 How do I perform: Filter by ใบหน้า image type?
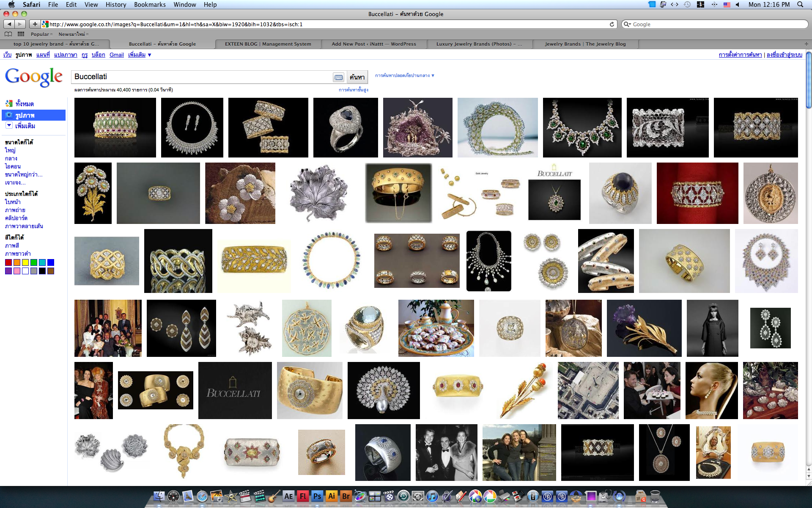(x=13, y=202)
